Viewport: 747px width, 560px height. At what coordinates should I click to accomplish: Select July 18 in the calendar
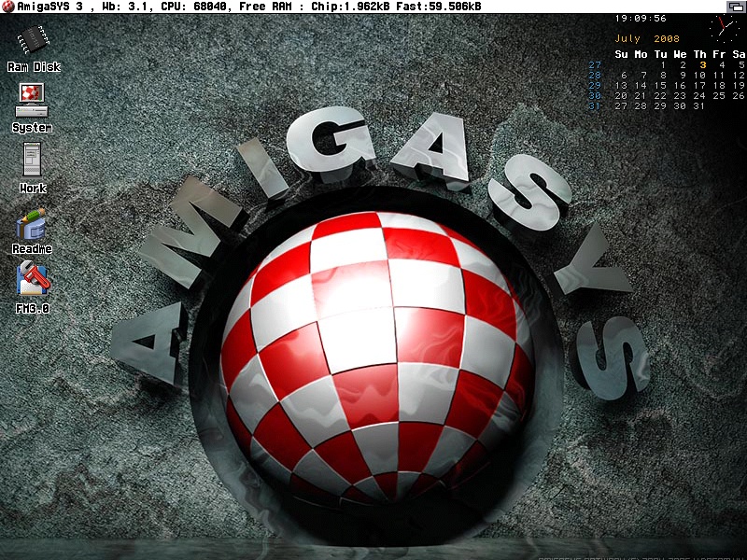click(719, 86)
